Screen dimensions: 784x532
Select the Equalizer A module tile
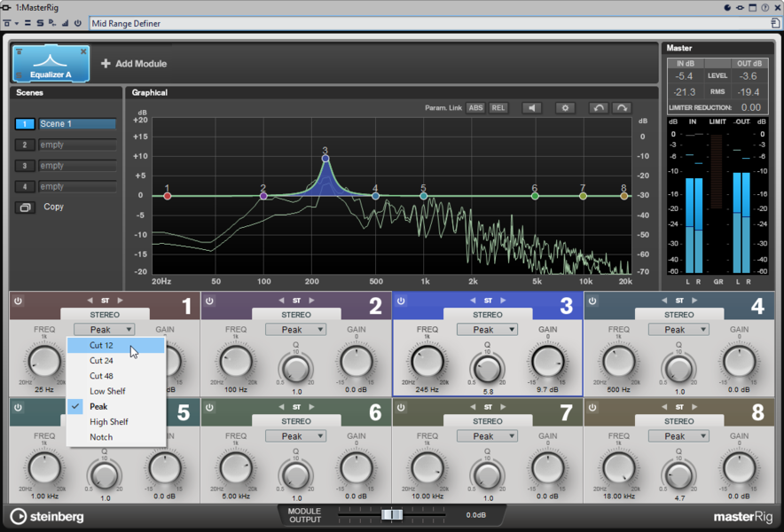pyautogui.click(x=51, y=64)
